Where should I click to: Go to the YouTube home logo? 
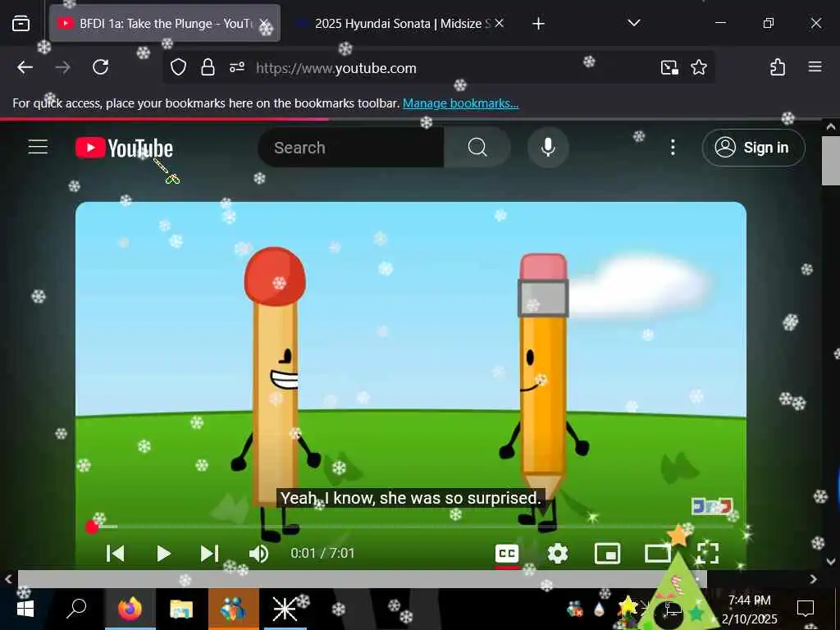point(124,148)
